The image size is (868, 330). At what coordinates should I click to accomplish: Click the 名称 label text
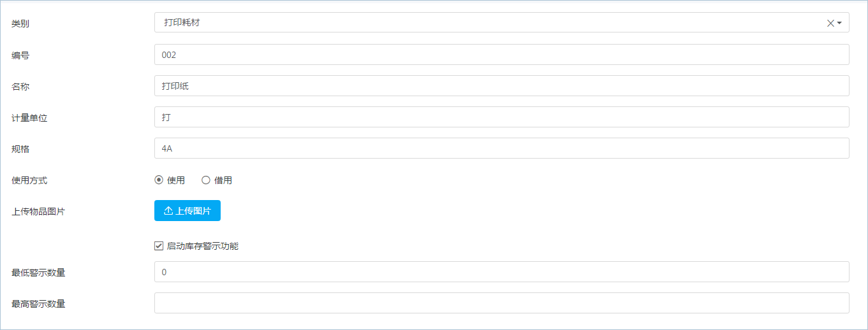point(20,87)
